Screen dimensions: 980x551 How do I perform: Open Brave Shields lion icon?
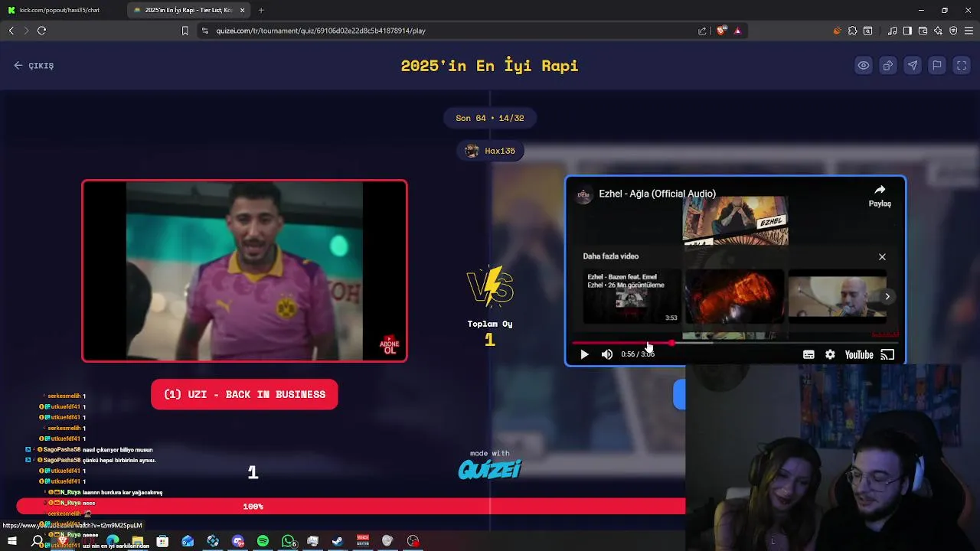coord(721,31)
